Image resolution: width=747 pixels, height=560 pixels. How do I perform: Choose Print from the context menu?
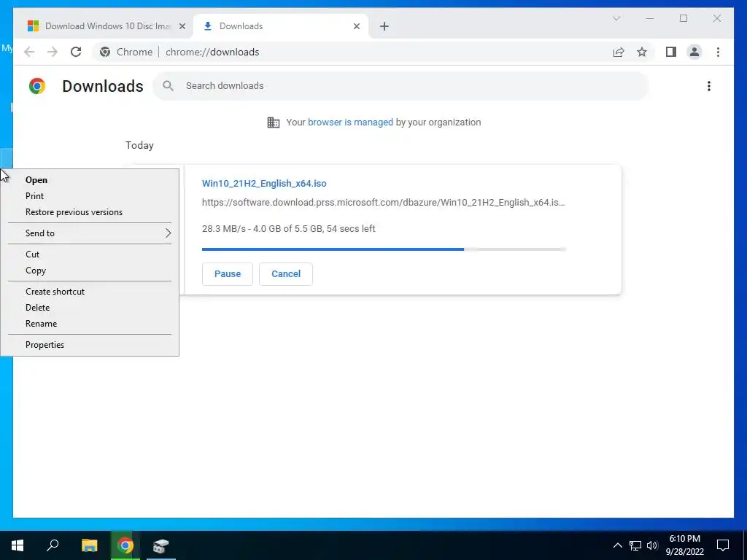(x=90, y=196)
